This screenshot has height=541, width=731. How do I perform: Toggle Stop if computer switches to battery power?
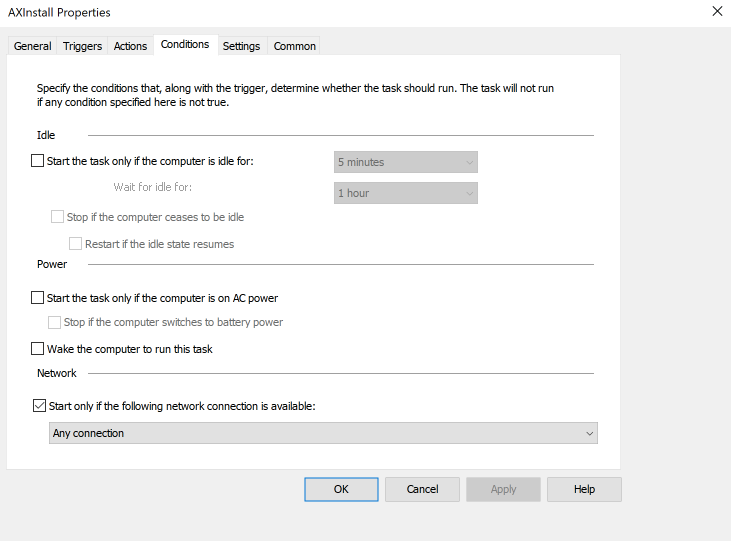55,322
